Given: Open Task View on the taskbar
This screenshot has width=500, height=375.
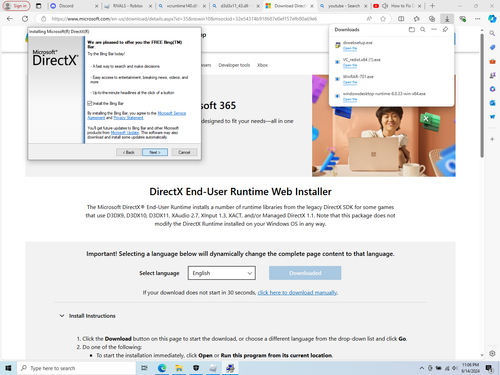Looking at the screenshot, I should click(144, 368).
